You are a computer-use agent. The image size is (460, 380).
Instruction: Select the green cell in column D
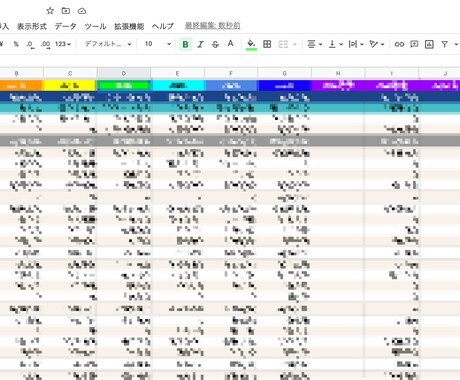124,85
